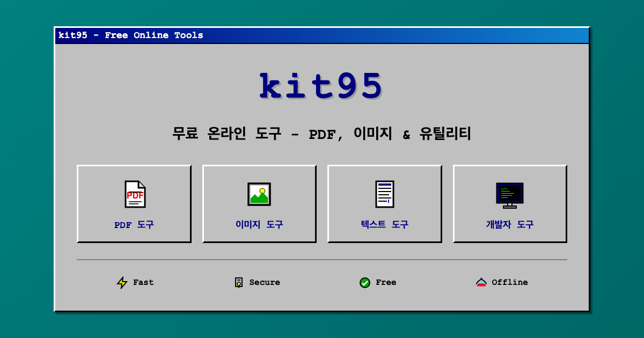Screen dimensions: 644x338
Task: Click the Fast feature text
Action: [143, 282]
